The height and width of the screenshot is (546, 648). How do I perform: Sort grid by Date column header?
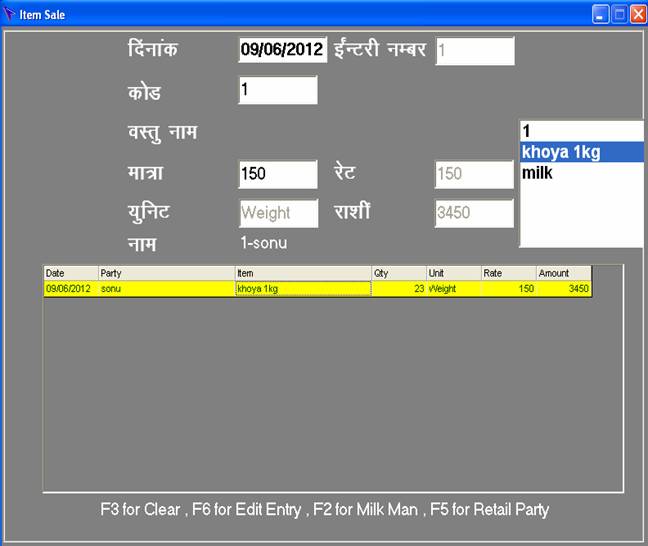[x=70, y=272]
